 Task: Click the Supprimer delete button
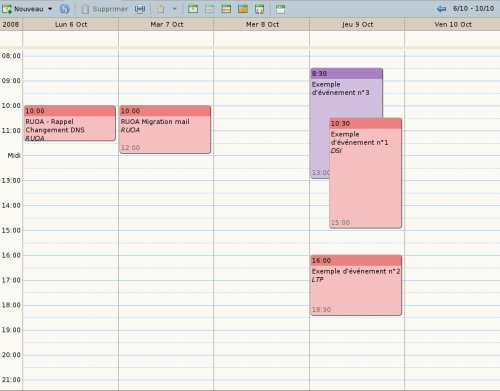105,9
